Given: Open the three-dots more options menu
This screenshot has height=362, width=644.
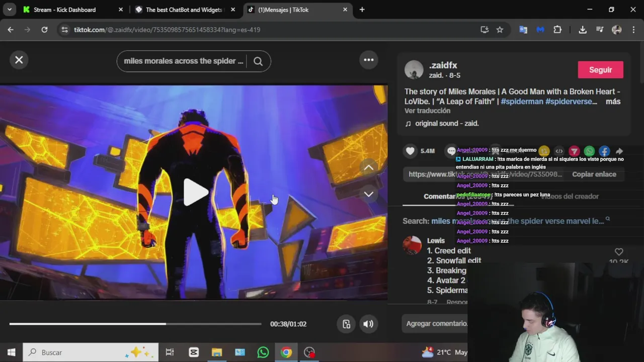Looking at the screenshot, I should point(369,60).
